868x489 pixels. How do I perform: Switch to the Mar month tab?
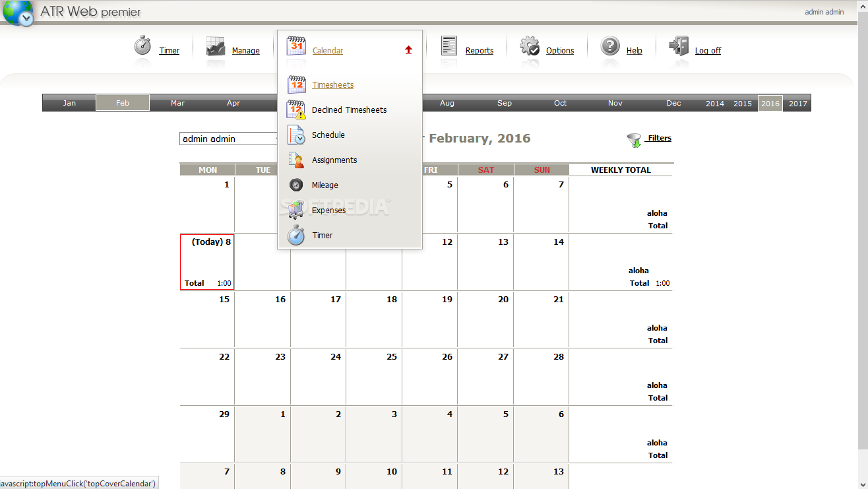click(177, 103)
